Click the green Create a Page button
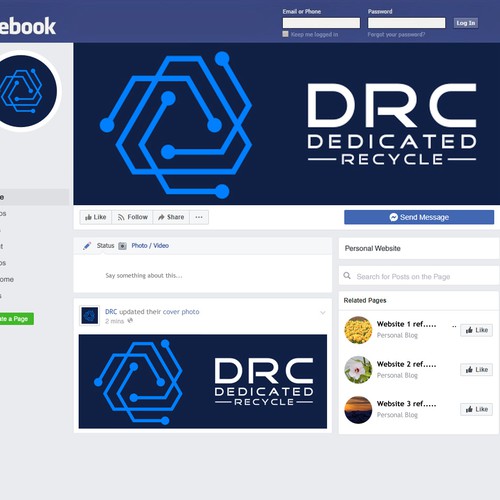This screenshot has width=500, height=500. [x=17, y=319]
